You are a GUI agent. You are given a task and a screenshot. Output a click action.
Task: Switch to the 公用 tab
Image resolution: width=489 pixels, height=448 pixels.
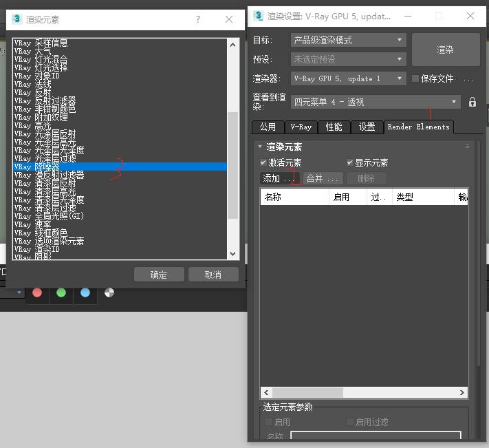click(268, 127)
